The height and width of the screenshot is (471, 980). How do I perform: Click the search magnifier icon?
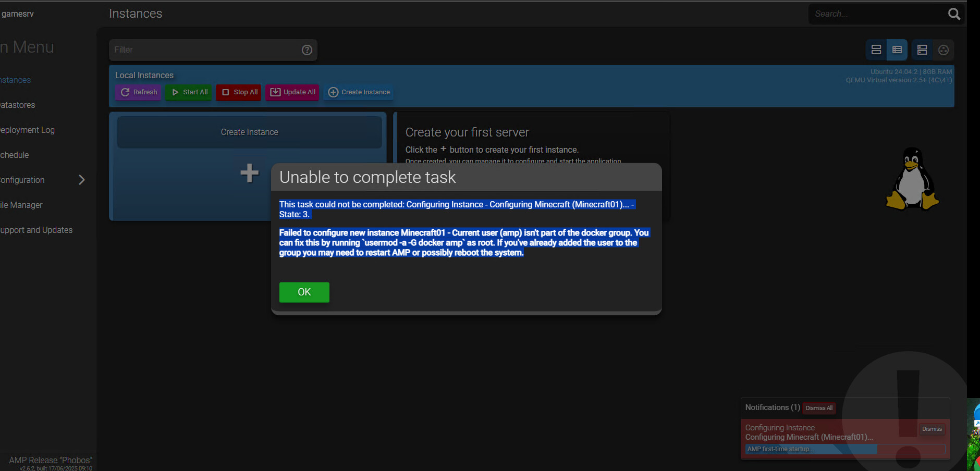pos(954,14)
